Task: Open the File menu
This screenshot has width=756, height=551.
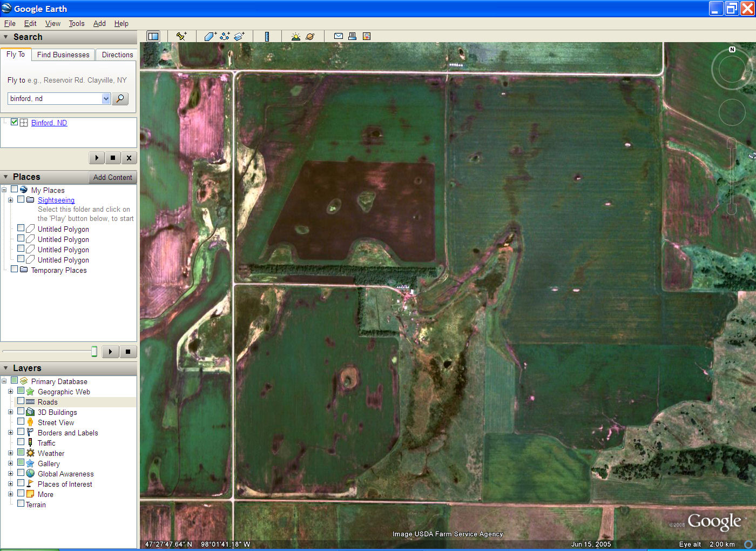Action: [x=10, y=23]
